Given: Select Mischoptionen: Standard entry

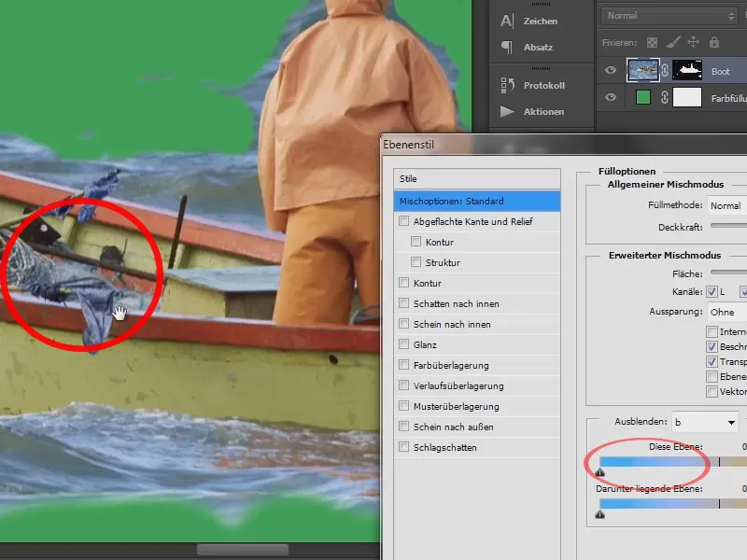Looking at the screenshot, I should (477, 201).
